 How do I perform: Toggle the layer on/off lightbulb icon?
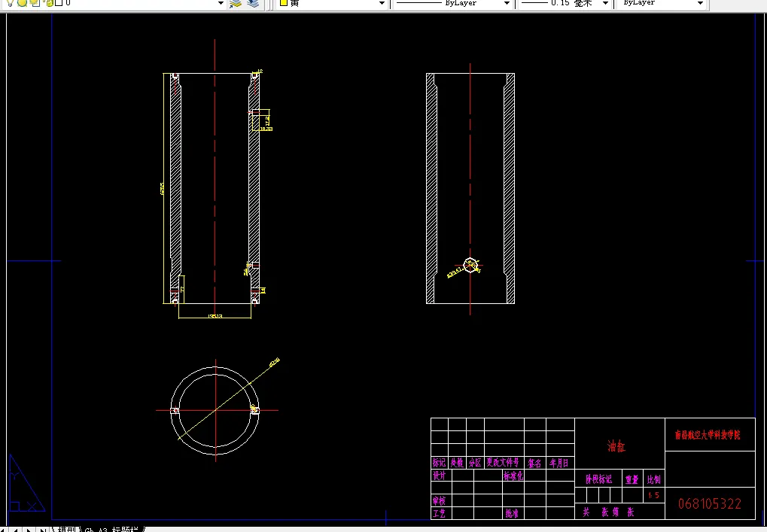coord(10,2)
